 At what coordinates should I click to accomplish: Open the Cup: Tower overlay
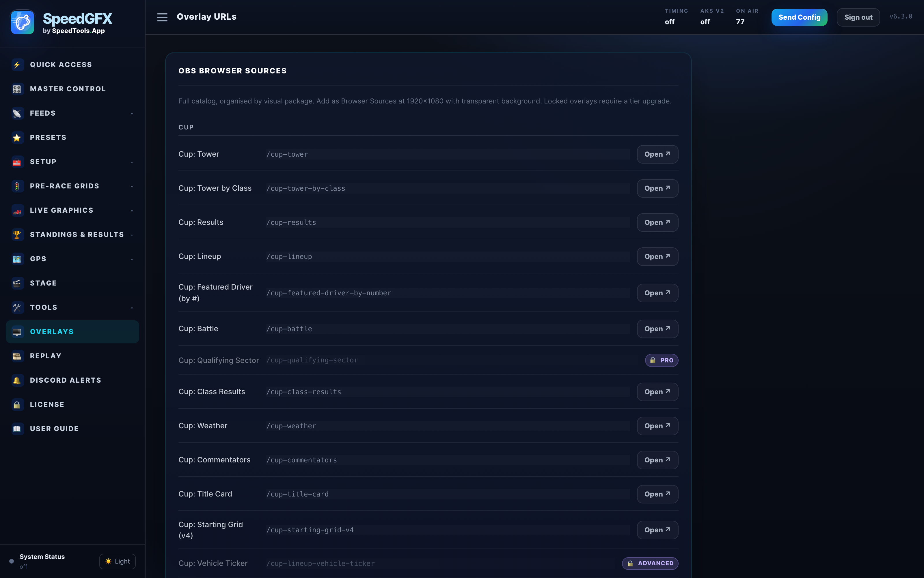(657, 154)
